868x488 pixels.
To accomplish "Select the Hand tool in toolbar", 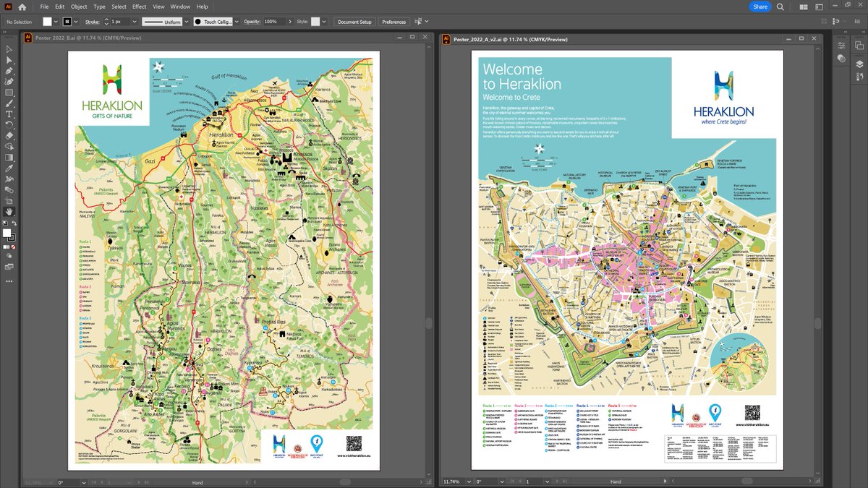I will coord(9,212).
